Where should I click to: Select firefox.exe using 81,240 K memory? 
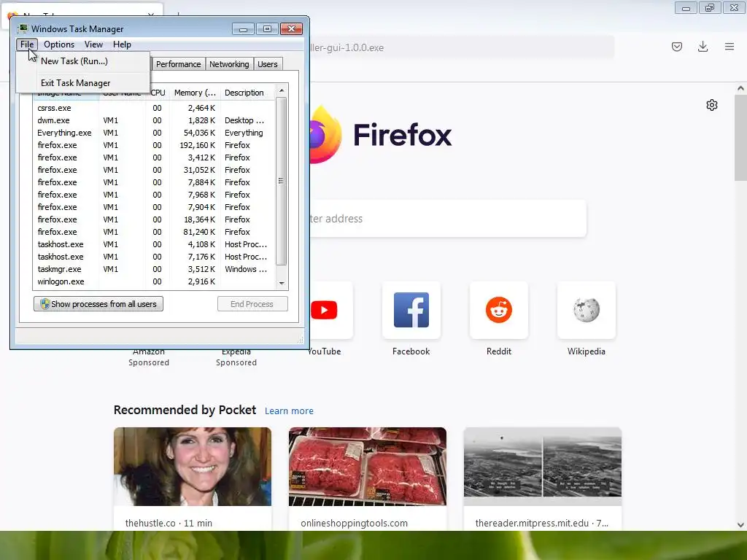click(x=153, y=232)
